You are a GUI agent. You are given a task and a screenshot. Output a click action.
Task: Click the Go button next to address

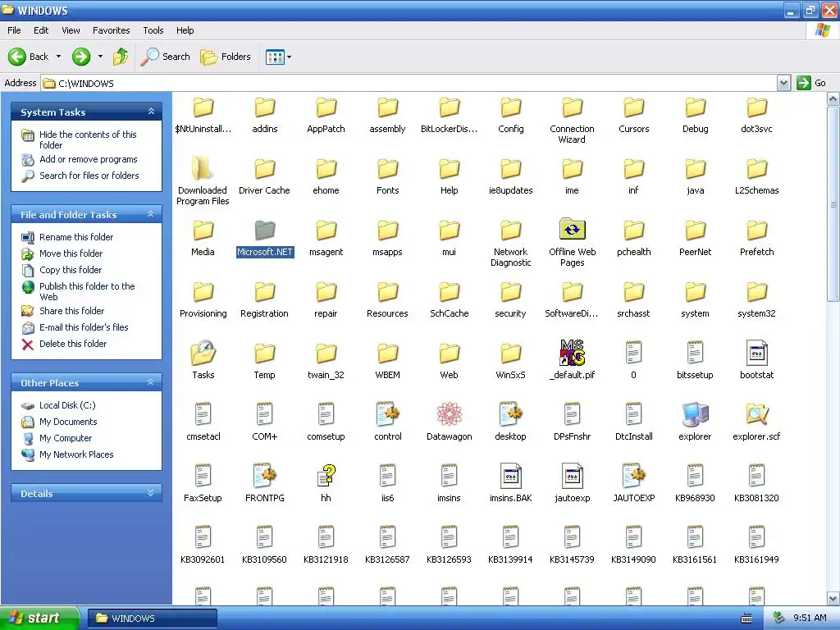point(811,83)
